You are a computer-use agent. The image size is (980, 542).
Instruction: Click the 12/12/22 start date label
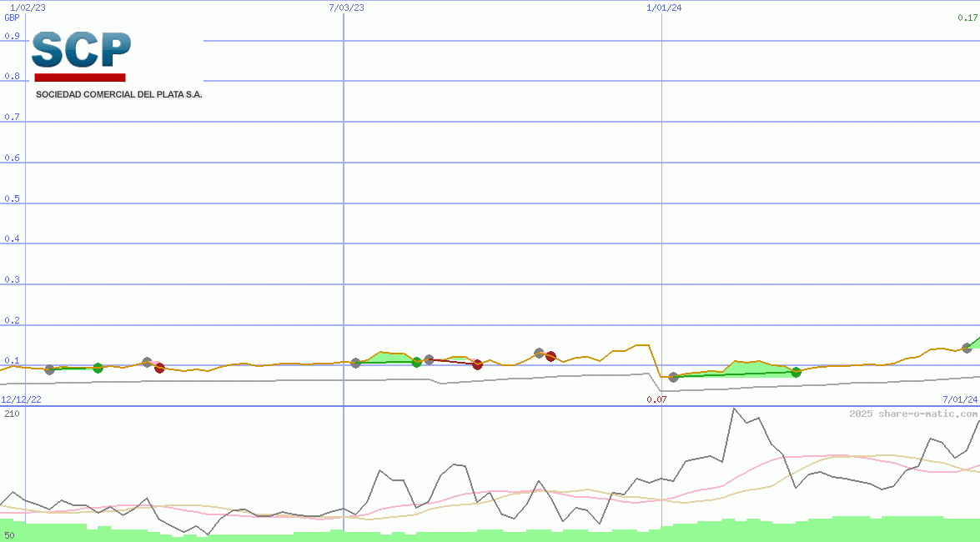pos(21,399)
